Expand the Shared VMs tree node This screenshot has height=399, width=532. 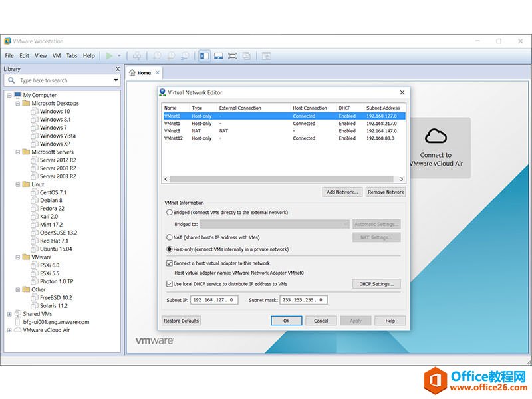coord(9,314)
